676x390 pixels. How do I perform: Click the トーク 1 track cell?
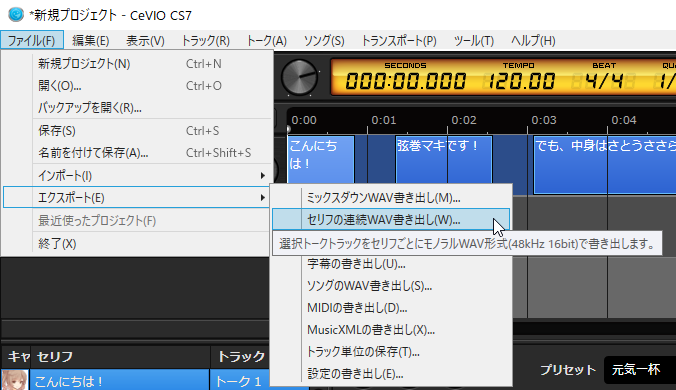[240, 381]
